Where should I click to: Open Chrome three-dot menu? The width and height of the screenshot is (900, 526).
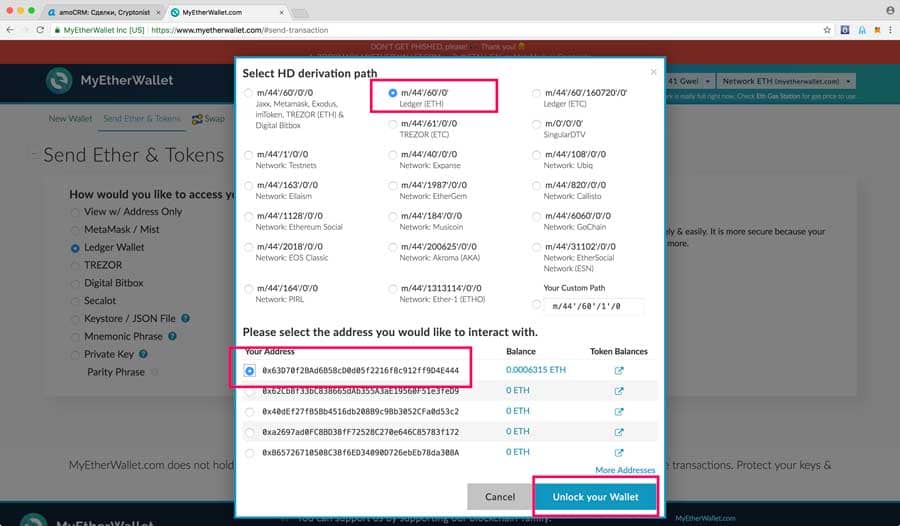pyautogui.click(x=890, y=30)
